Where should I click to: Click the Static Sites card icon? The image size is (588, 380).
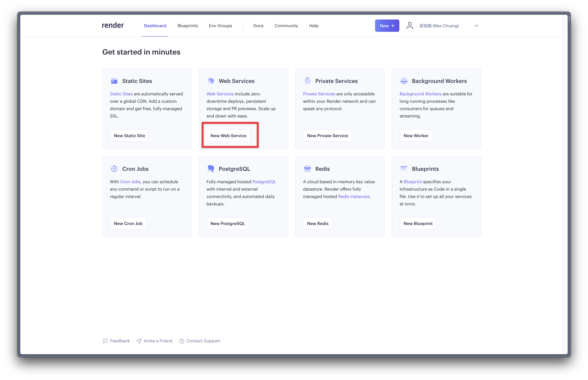pos(114,81)
